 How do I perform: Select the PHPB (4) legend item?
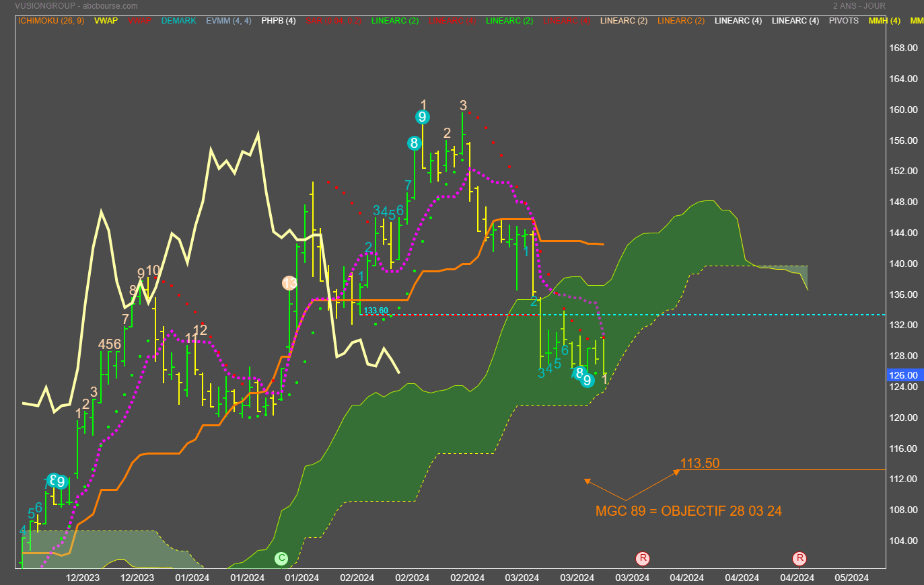coord(278,21)
